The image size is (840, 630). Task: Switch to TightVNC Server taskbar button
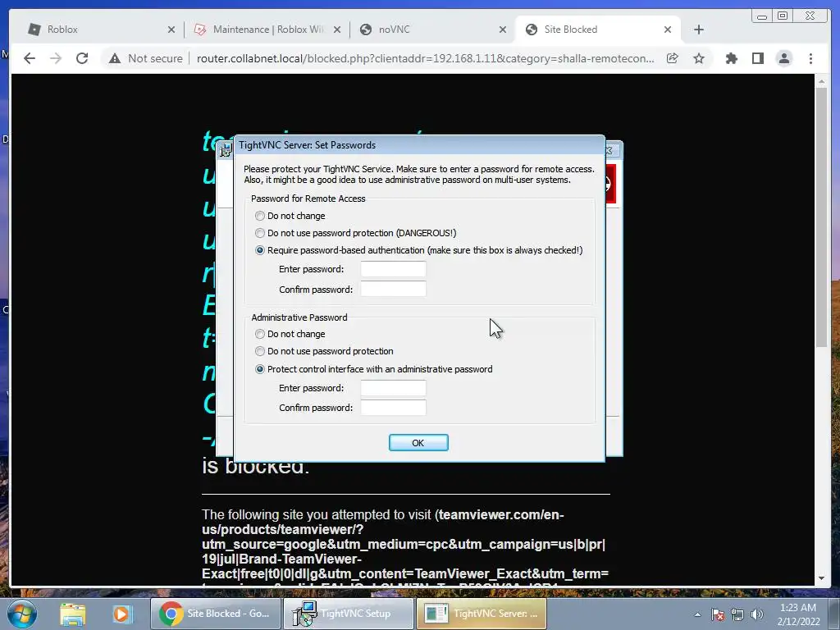pyautogui.click(x=481, y=614)
